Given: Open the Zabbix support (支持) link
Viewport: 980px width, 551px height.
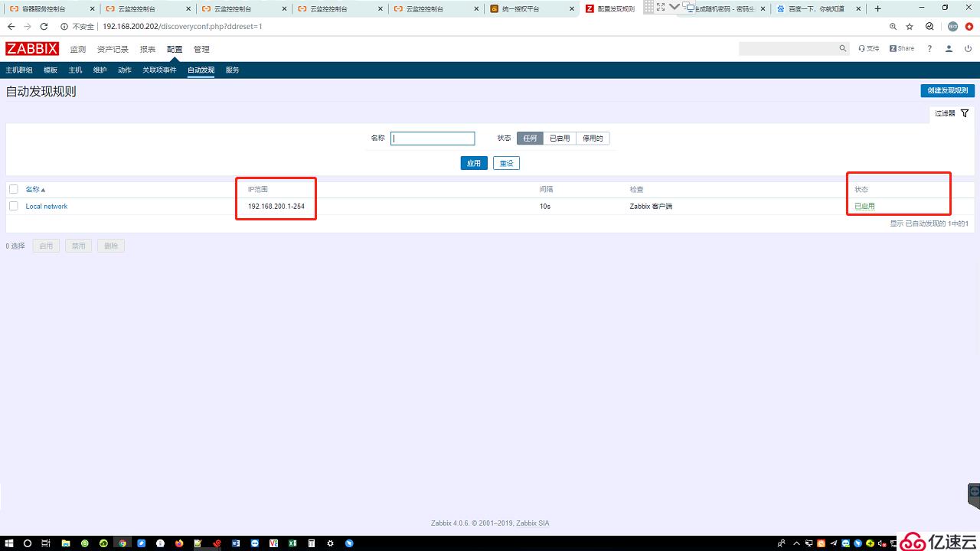Looking at the screenshot, I should pyautogui.click(x=869, y=48).
